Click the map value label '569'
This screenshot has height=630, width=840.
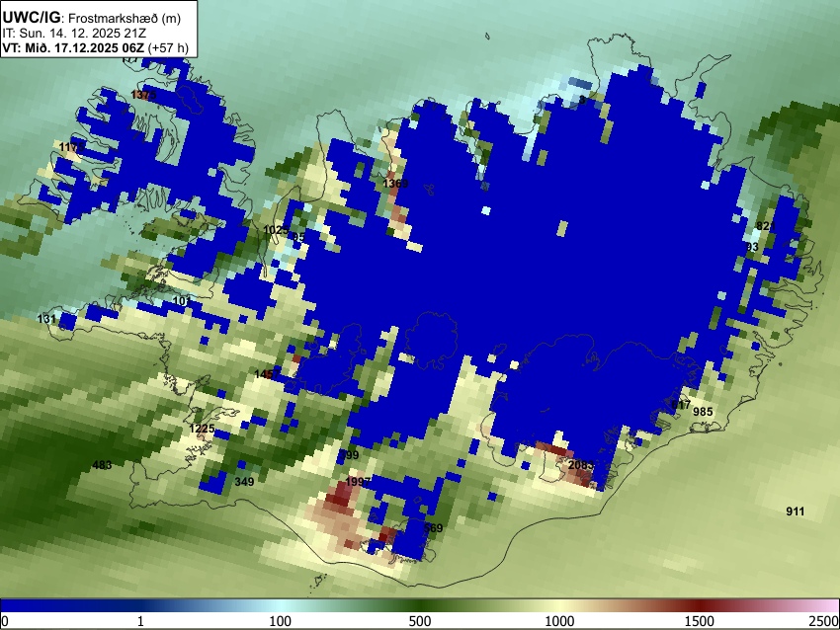tap(434, 528)
